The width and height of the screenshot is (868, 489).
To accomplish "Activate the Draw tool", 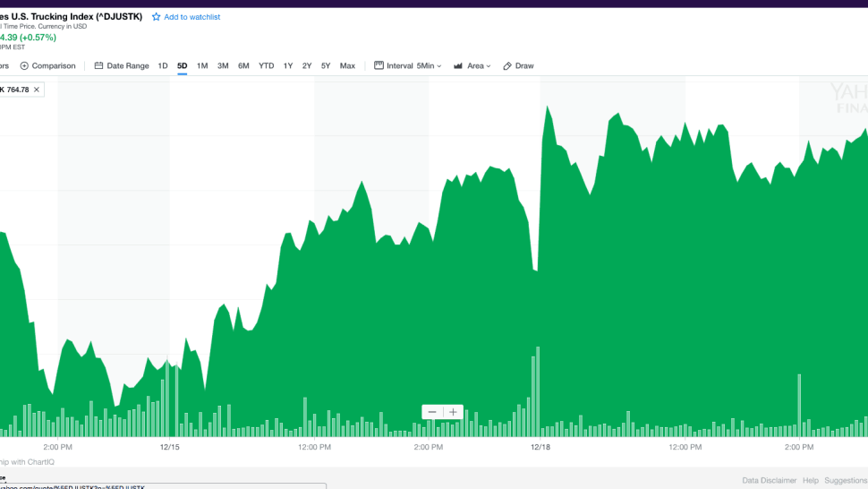I will pos(518,65).
